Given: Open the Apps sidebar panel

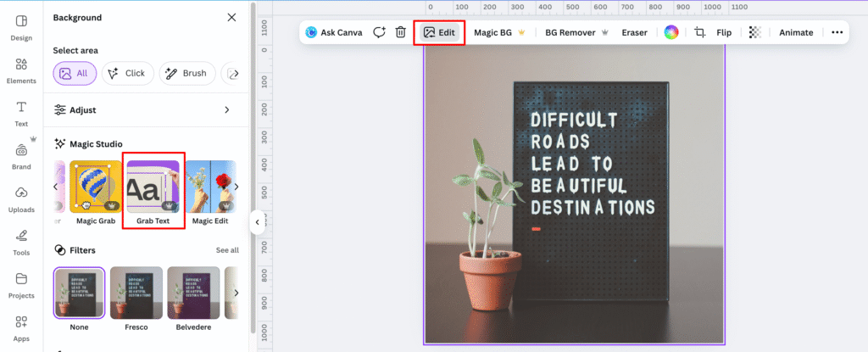Looking at the screenshot, I should 22,327.
